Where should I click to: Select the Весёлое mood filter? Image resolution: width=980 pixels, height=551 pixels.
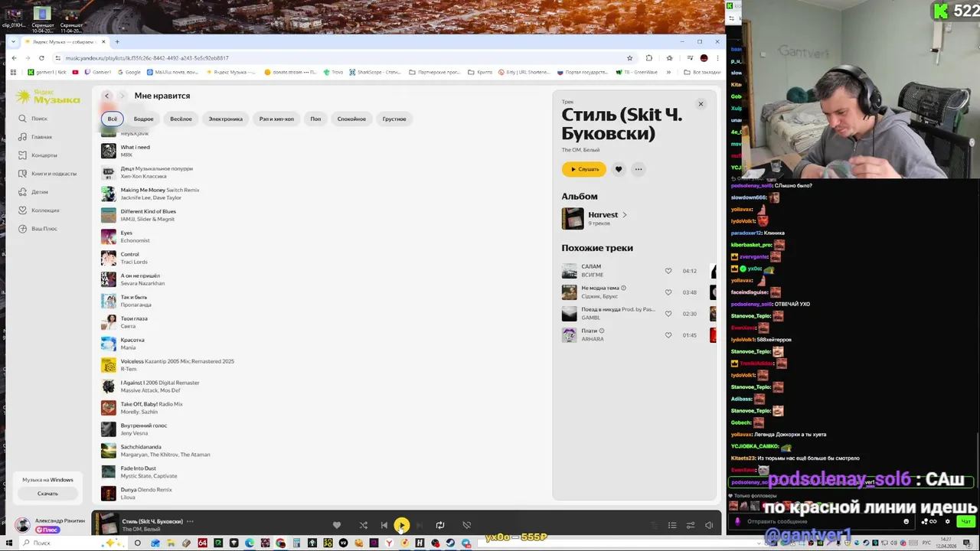[181, 119]
